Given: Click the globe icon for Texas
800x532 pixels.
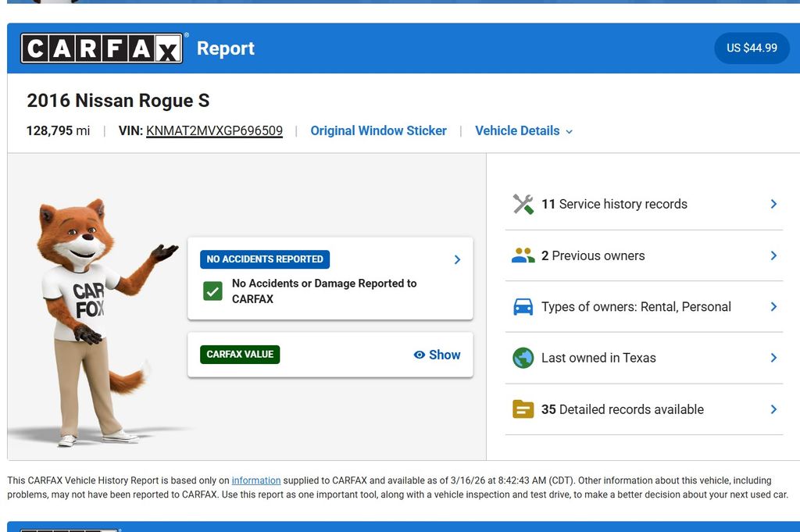Looking at the screenshot, I should (523, 358).
